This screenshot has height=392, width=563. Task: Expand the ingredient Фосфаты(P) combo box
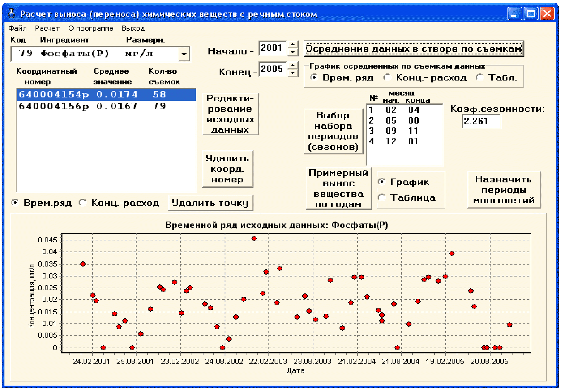tap(184, 54)
